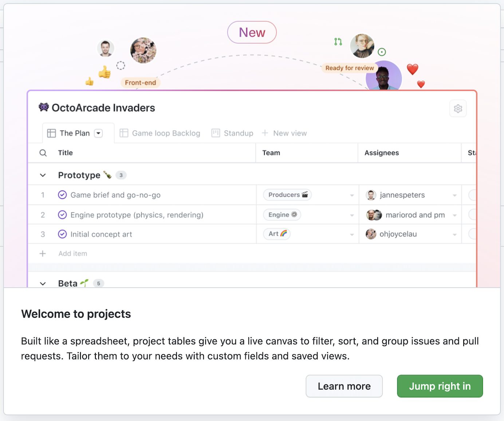Screen dimensions: 504x421
Task: Click the large red heart emoji
Action: click(412, 69)
